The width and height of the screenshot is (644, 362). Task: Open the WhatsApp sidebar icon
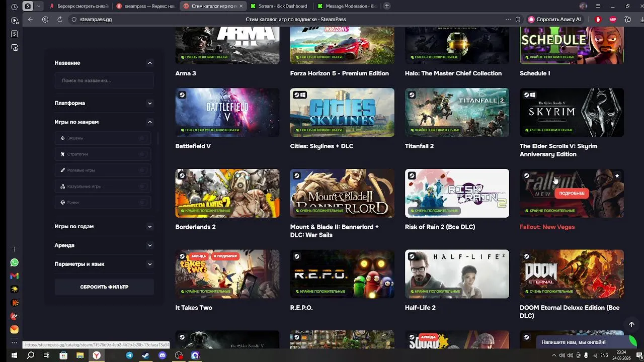[x=15, y=262]
